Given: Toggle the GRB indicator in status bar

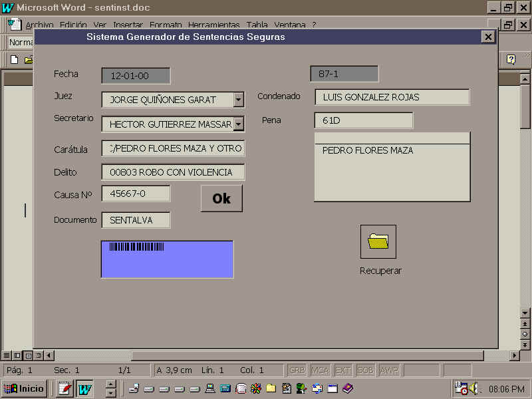Looking at the screenshot, I should [297, 370].
